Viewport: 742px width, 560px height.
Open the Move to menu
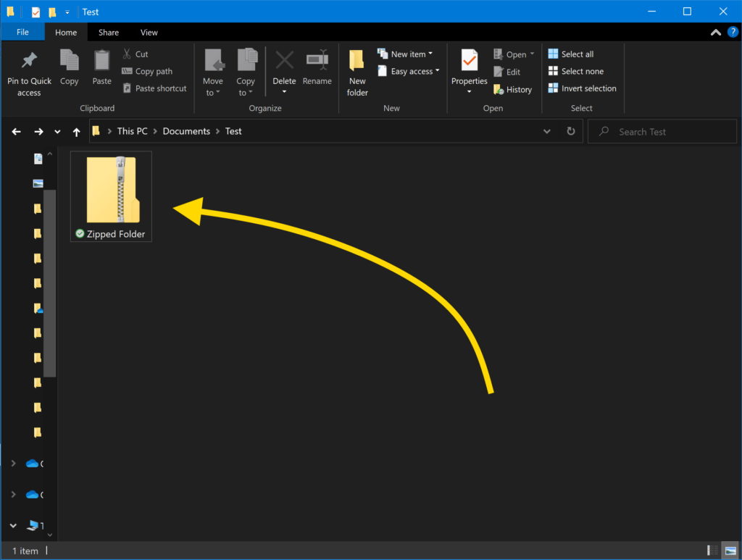pyautogui.click(x=213, y=73)
